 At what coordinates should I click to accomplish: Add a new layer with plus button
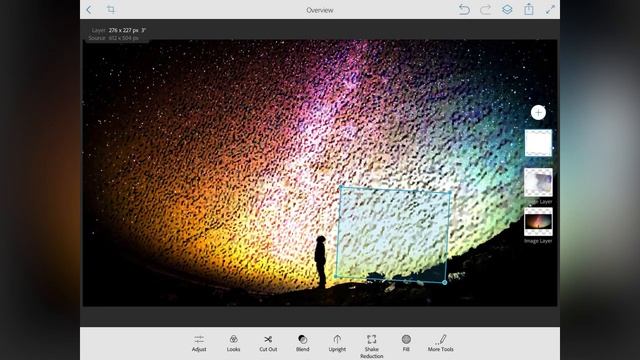(x=538, y=112)
